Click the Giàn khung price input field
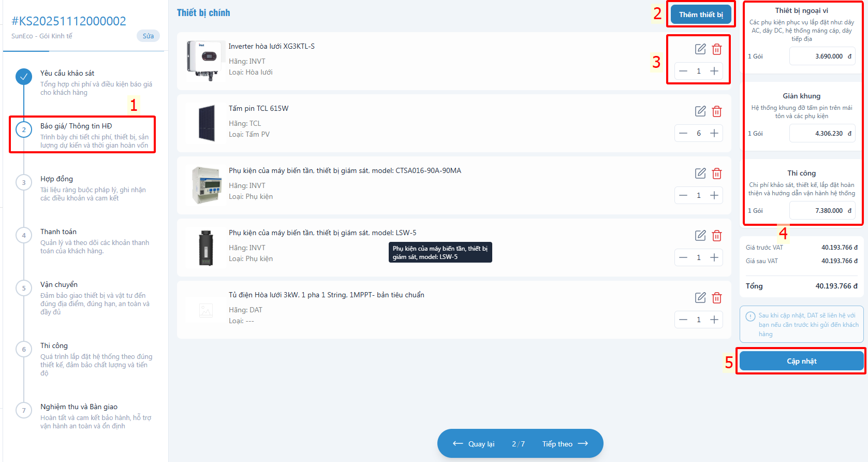The height and width of the screenshot is (462, 868). [821, 133]
